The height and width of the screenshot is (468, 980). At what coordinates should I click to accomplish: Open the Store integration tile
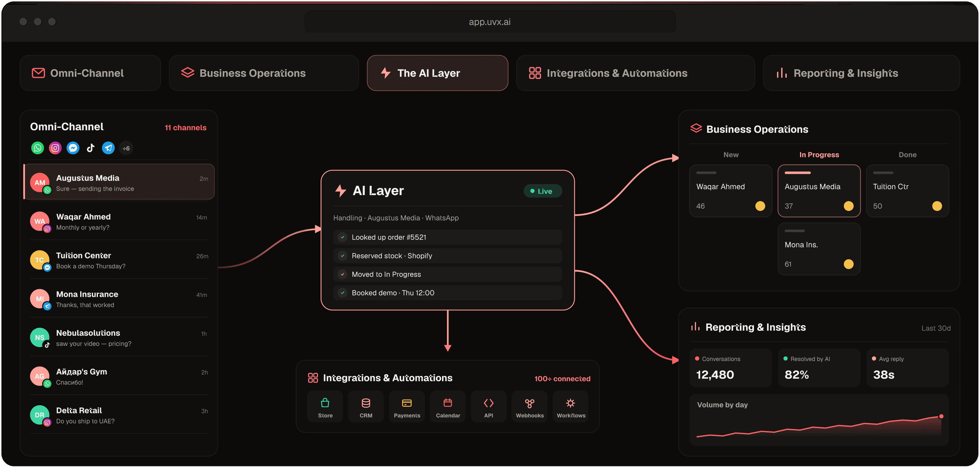click(325, 407)
